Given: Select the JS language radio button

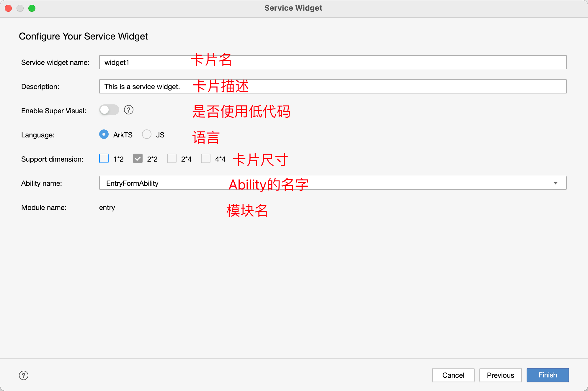Looking at the screenshot, I should pos(147,134).
